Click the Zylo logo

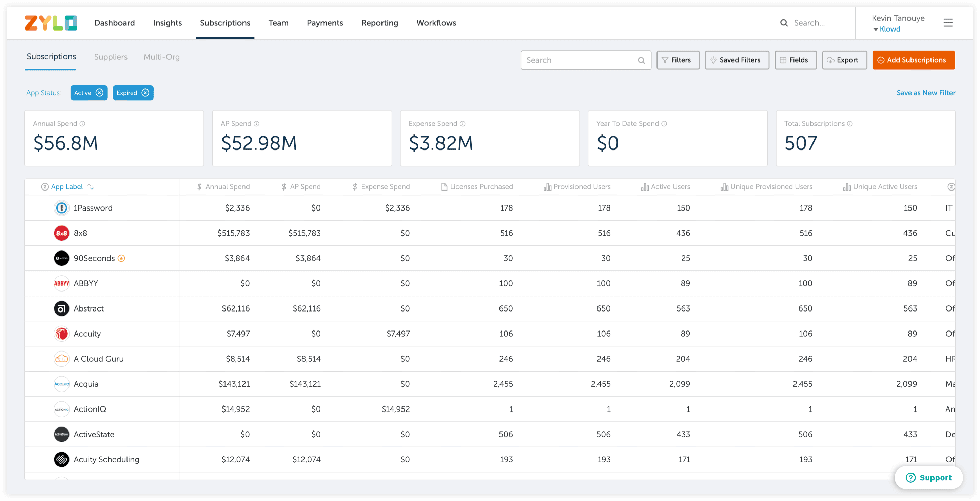[x=51, y=23]
